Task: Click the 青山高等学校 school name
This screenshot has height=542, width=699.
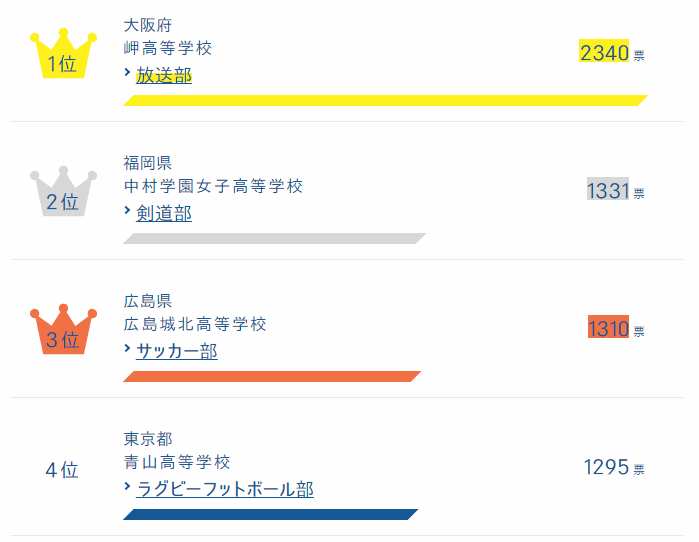Action: coord(177,462)
